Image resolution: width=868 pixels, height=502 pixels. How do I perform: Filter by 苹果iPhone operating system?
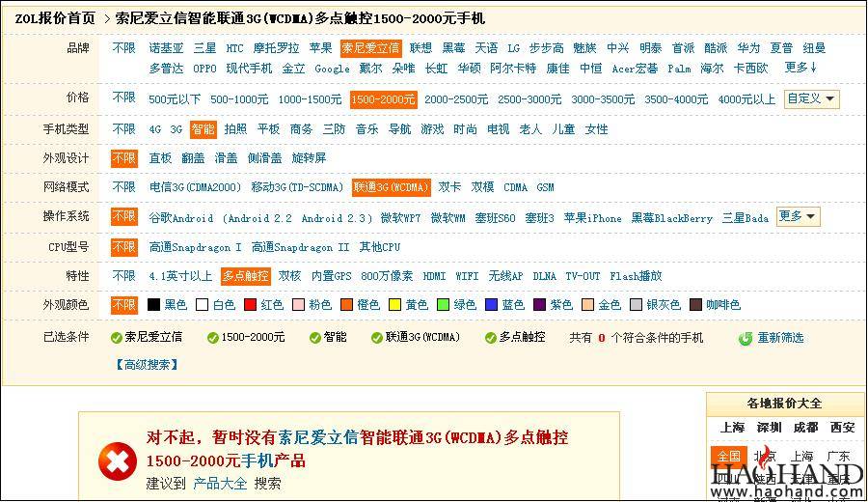(x=593, y=218)
